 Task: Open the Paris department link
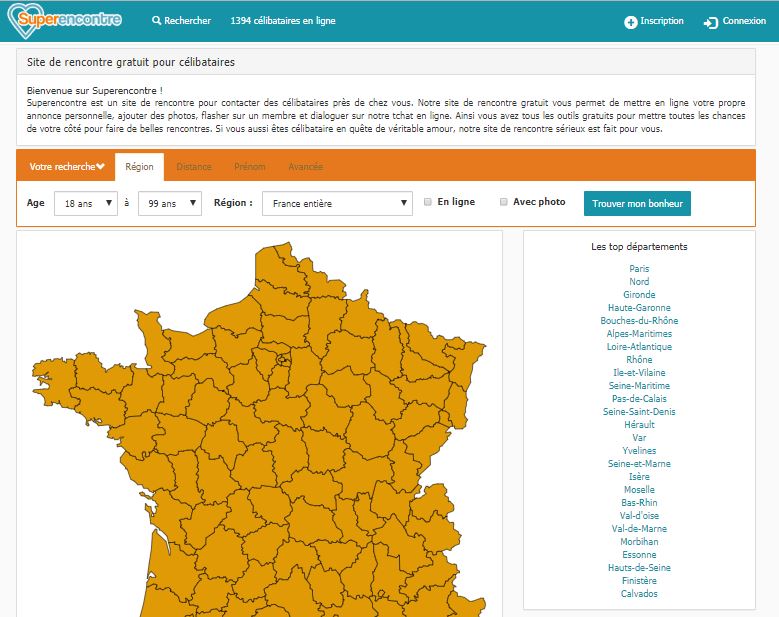pos(639,269)
